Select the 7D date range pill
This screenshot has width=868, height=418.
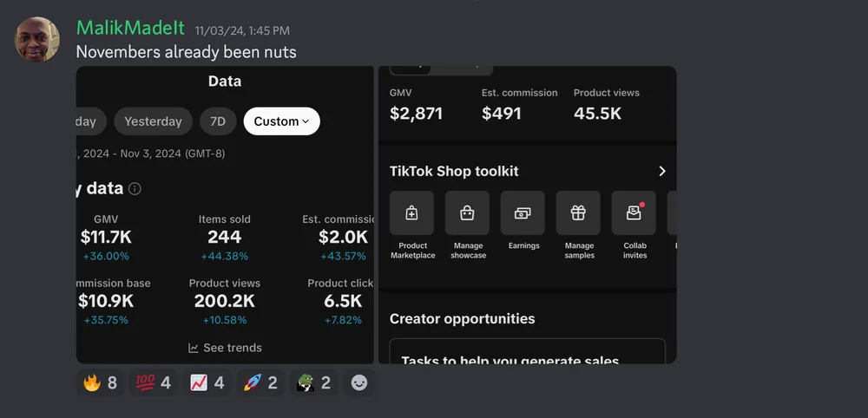pyautogui.click(x=218, y=121)
